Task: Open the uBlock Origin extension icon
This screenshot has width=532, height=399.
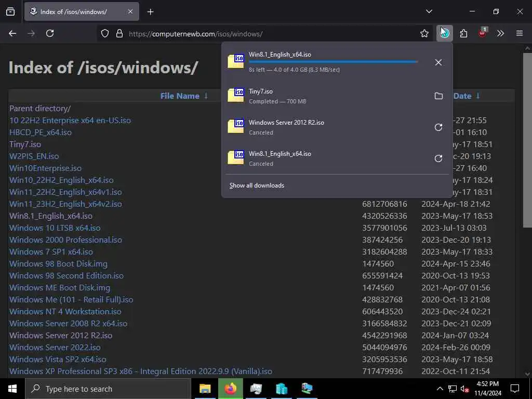Action: point(483,33)
